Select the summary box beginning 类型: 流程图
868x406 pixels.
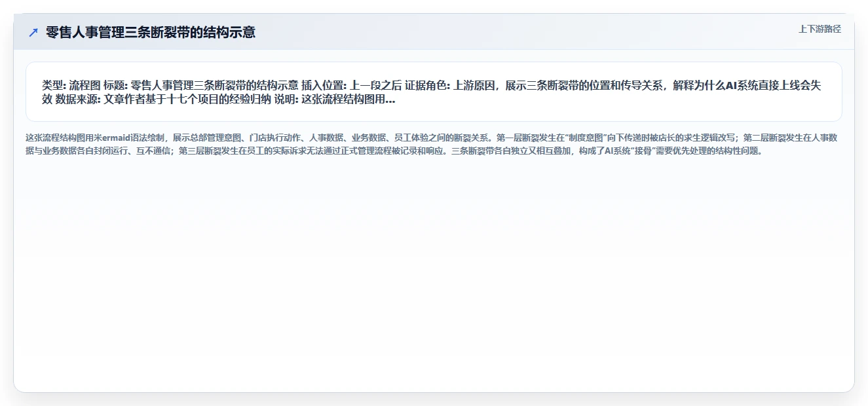(434, 92)
